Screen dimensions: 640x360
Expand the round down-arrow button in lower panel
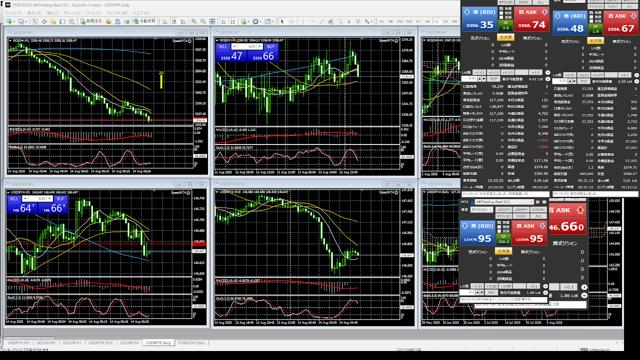(546, 292)
